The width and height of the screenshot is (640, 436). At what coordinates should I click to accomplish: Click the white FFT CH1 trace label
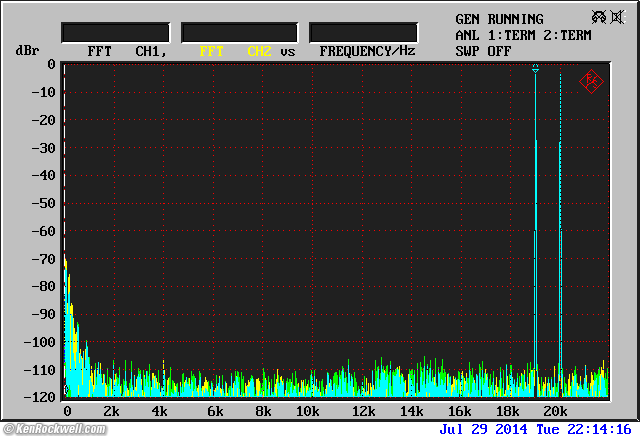point(127,51)
